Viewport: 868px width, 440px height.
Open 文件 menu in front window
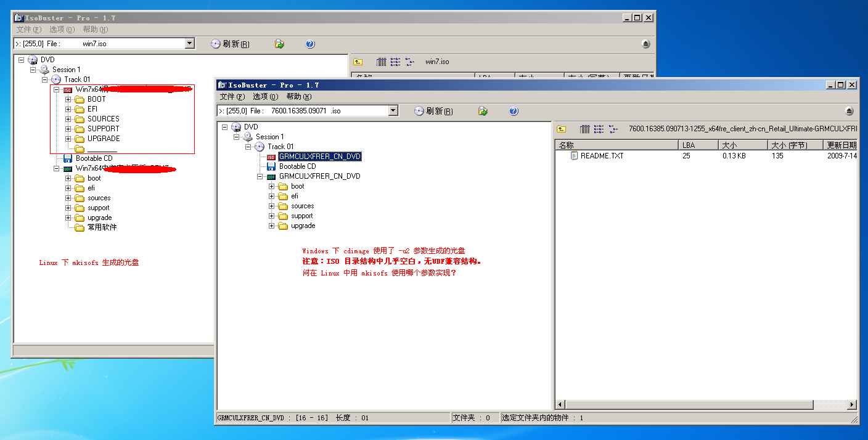click(x=232, y=97)
